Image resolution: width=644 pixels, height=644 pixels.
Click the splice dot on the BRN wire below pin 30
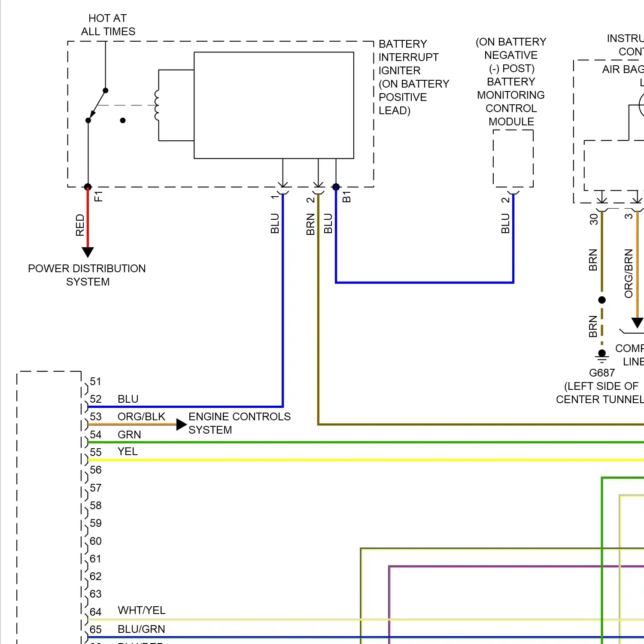(602, 300)
